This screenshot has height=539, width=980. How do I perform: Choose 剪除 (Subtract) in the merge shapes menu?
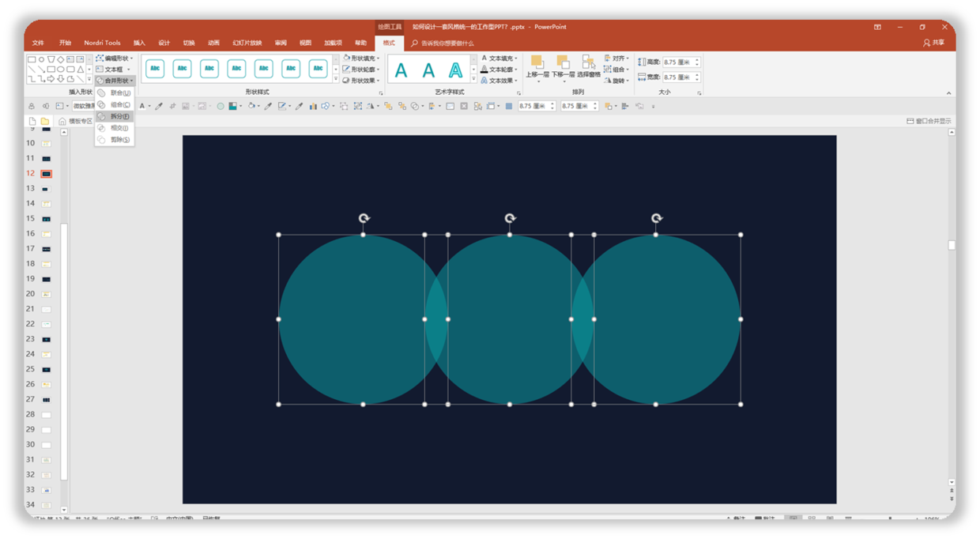pos(115,140)
